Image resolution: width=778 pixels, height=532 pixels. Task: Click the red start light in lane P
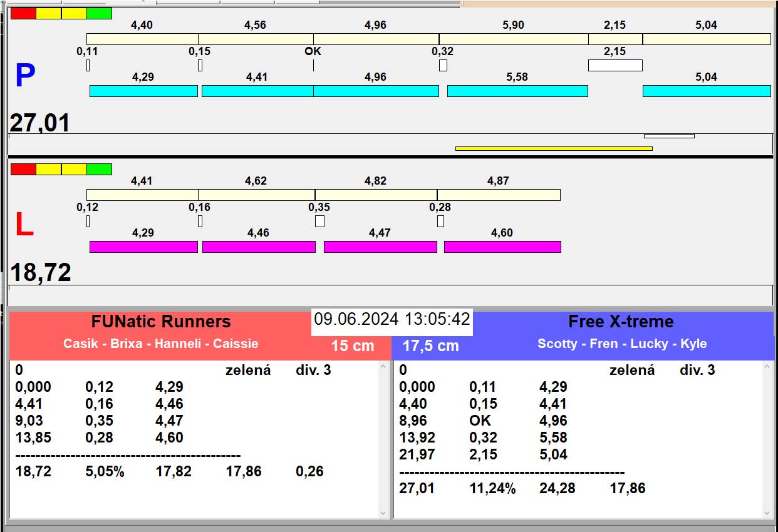23,13
